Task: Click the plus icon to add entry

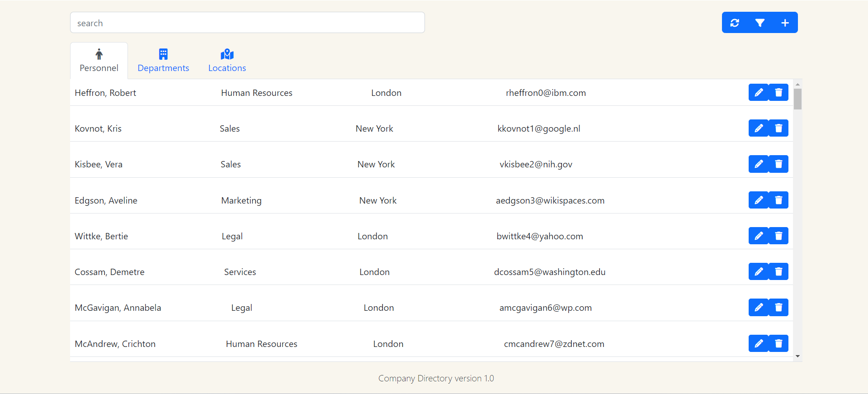Action: [x=785, y=23]
